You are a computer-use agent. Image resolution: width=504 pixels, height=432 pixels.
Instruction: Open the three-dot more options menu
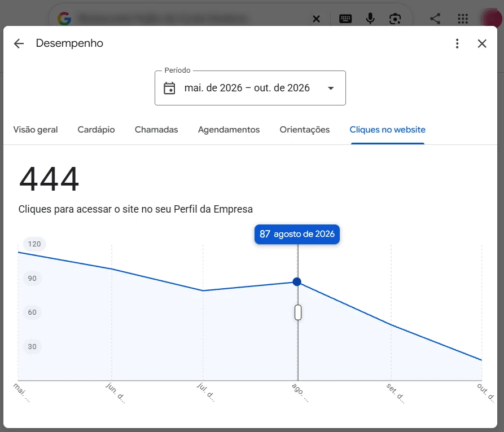coord(457,43)
